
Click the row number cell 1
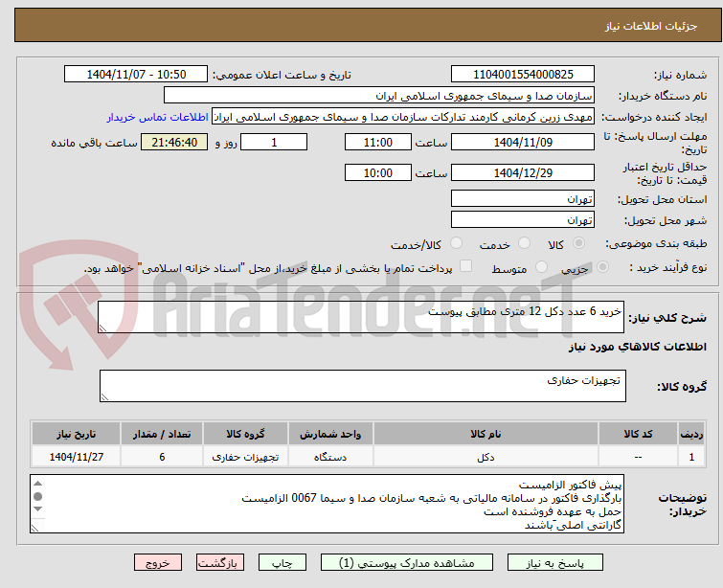click(691, 457)
